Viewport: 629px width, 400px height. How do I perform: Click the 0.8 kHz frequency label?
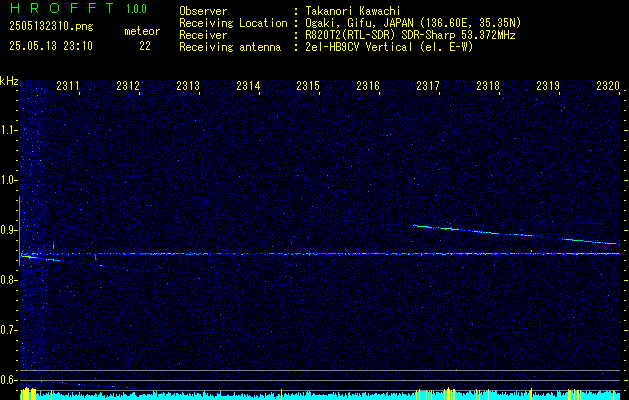(9, 280)
